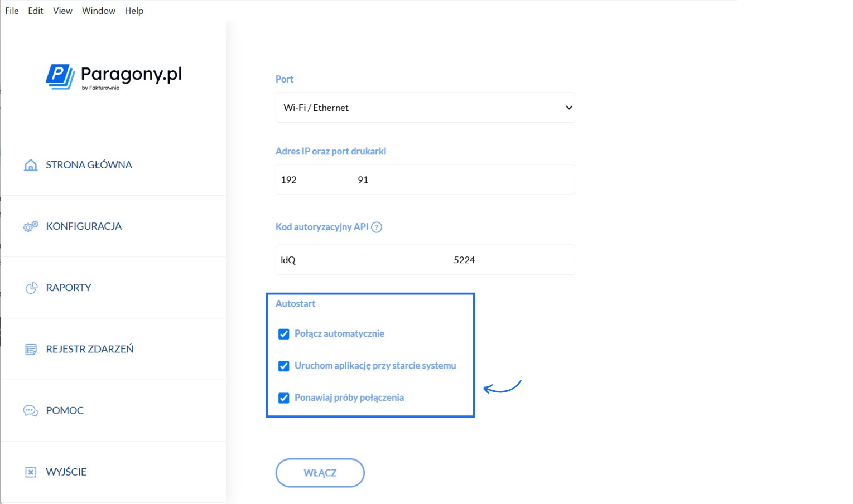Open the Port dropdown list

pos(426,108)
